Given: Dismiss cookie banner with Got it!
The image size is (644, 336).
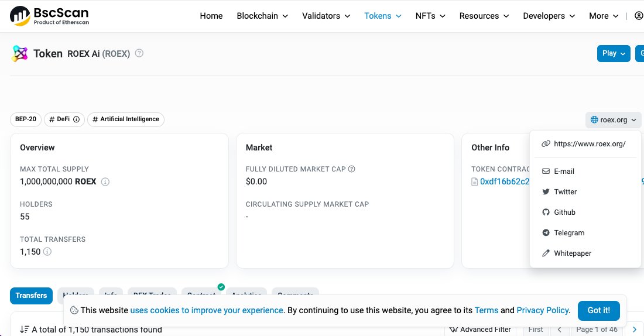Looking at the screenshot, I should (x=598, y=310).
